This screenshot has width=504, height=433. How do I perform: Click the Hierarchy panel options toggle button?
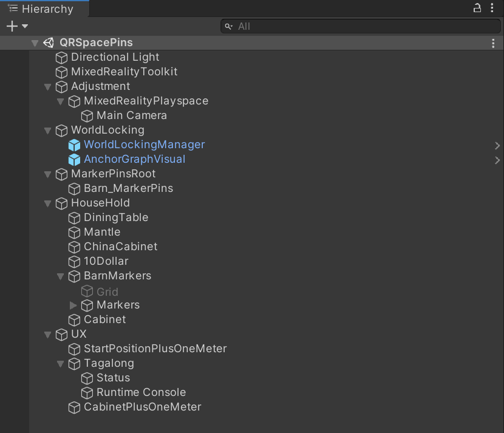(x=492, y=7)
